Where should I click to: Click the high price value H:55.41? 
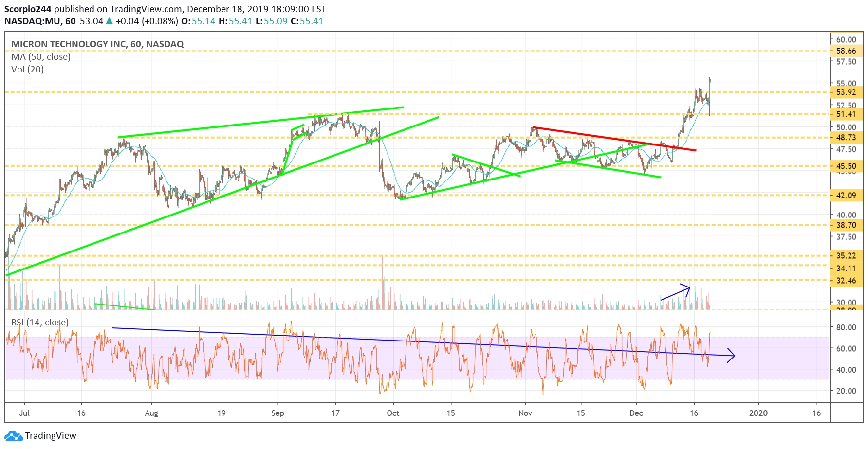[235, 21]
